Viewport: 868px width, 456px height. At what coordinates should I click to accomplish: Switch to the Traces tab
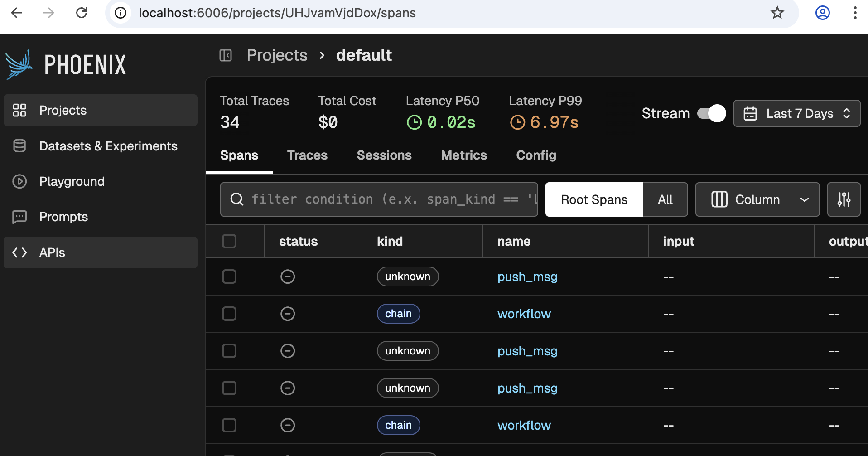point(307,155)
